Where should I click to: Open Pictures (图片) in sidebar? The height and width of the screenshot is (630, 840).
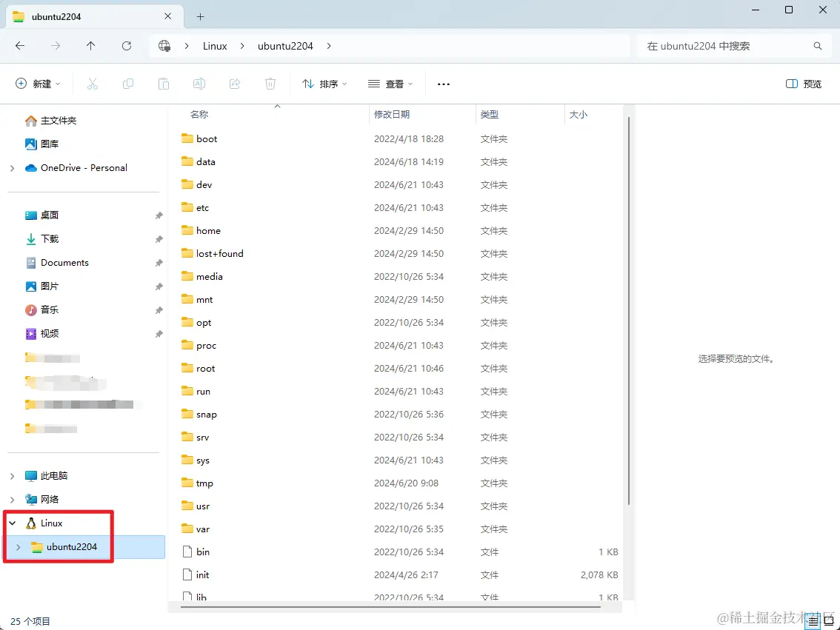click(x=41, y=286)
